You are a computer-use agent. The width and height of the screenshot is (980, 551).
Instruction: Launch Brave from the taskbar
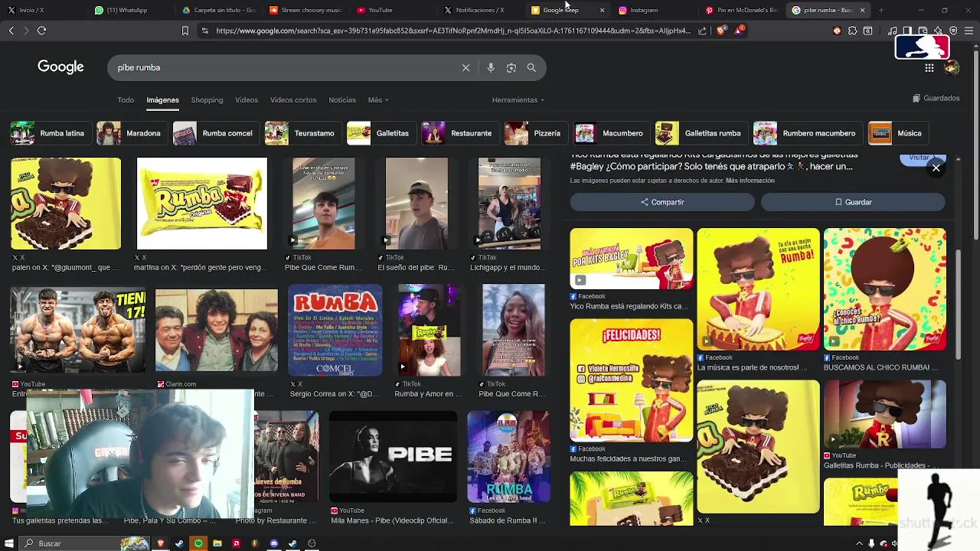[161, 543]
